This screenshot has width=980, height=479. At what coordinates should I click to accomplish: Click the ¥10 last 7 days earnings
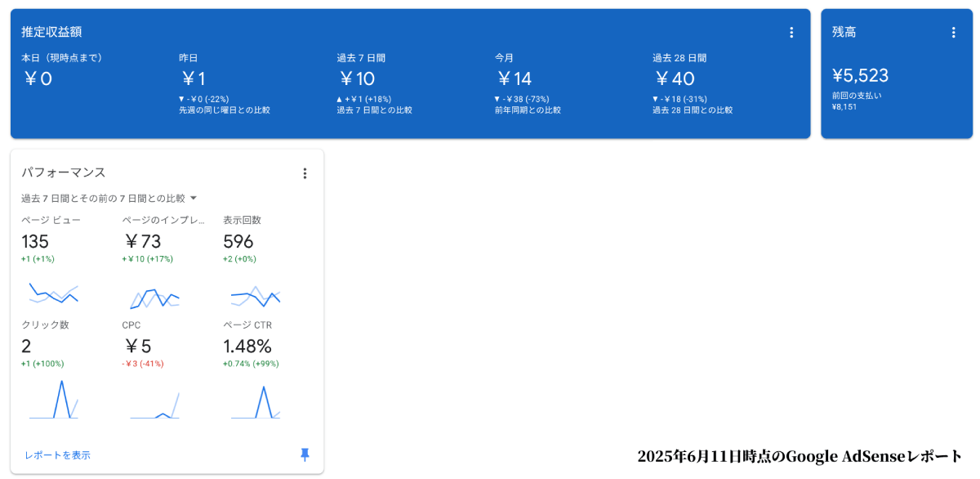click(x=356, y=78)
